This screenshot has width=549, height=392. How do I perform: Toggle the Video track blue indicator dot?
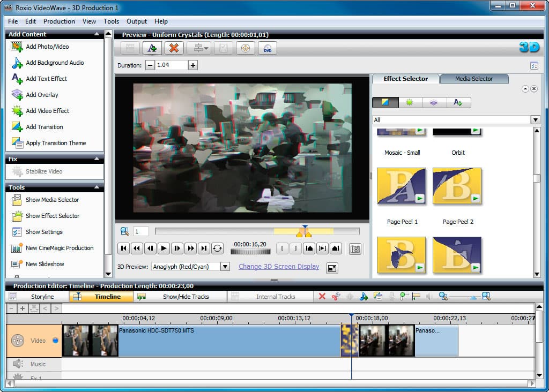[x=55, y=340]
